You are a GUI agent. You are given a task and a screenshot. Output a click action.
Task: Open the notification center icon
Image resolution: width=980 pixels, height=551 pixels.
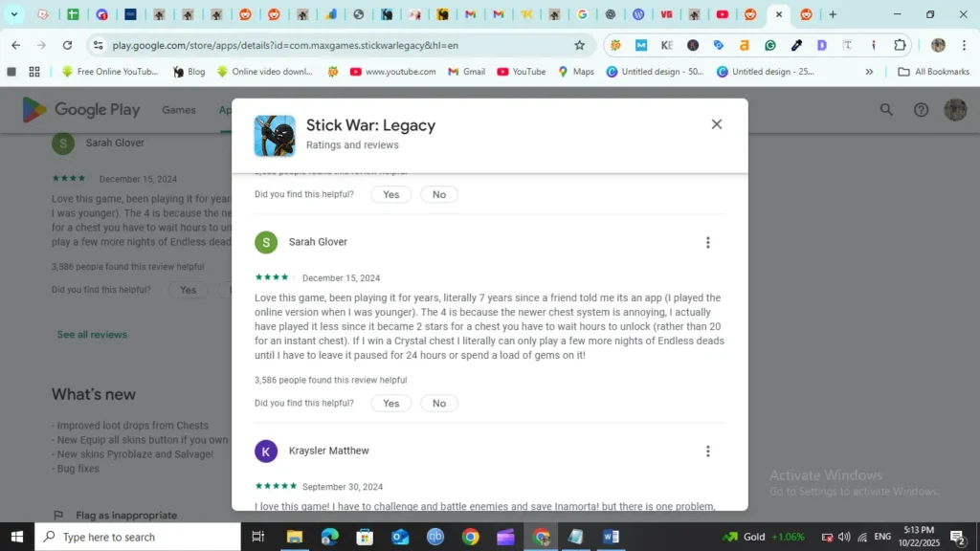point(957,537)
